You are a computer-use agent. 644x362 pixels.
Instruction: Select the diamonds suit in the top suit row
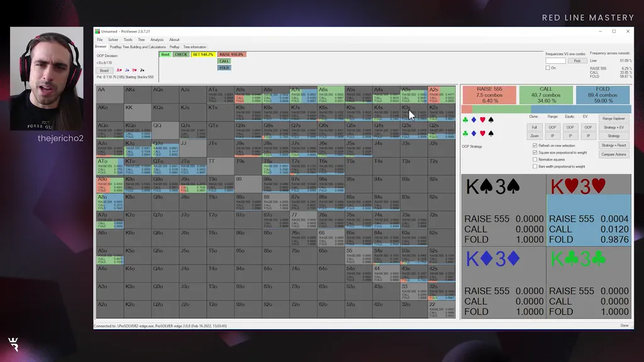click(x=474, y=120)
